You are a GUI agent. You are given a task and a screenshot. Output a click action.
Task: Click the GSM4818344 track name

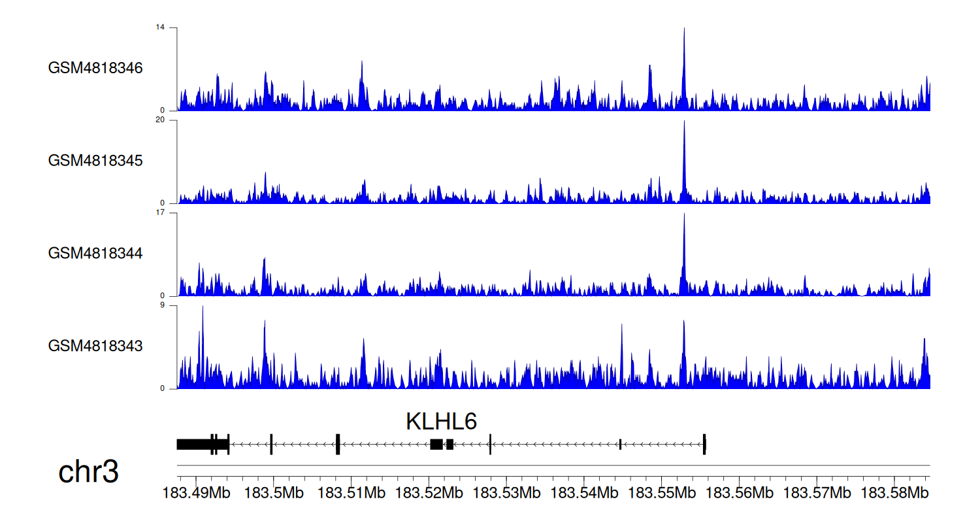(x=95, y=253)
